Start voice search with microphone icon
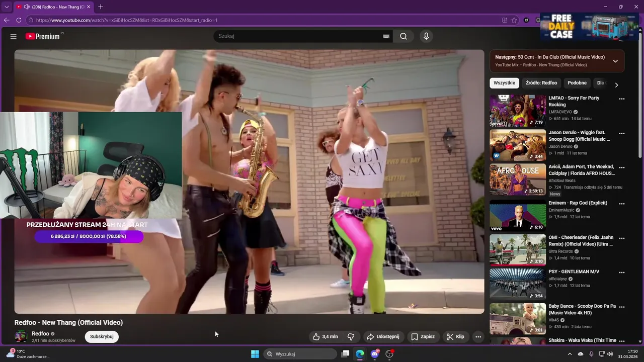The image size is (644, 362). [x=426, y=36]
